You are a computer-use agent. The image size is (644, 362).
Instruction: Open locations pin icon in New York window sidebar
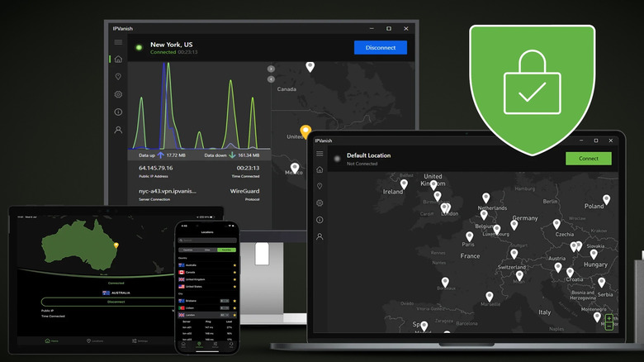click(x=118, y=77)
